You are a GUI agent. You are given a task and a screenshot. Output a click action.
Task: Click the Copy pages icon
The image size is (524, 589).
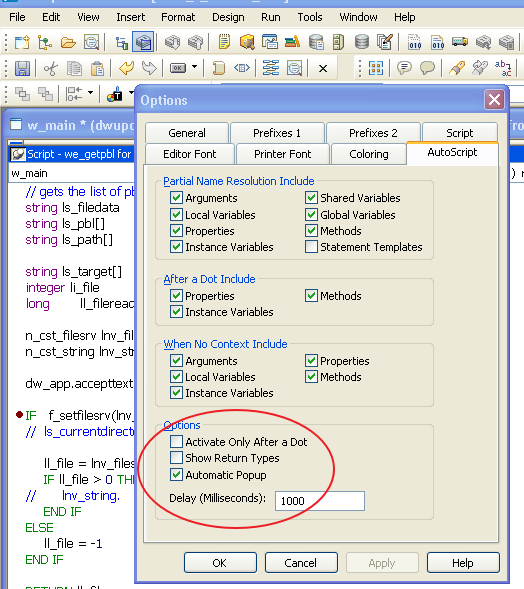74,68
